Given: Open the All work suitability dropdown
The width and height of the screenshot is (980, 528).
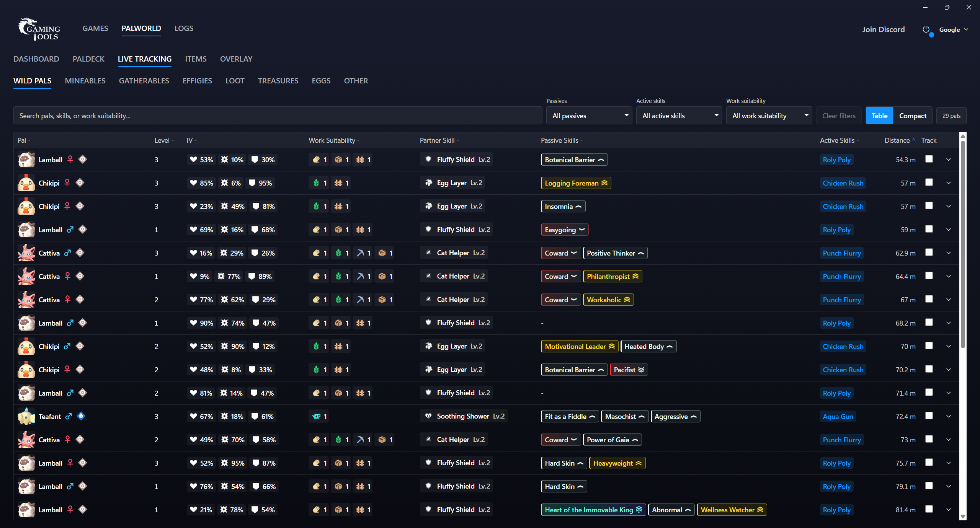Looking at the screenshot, I should 769,116.
